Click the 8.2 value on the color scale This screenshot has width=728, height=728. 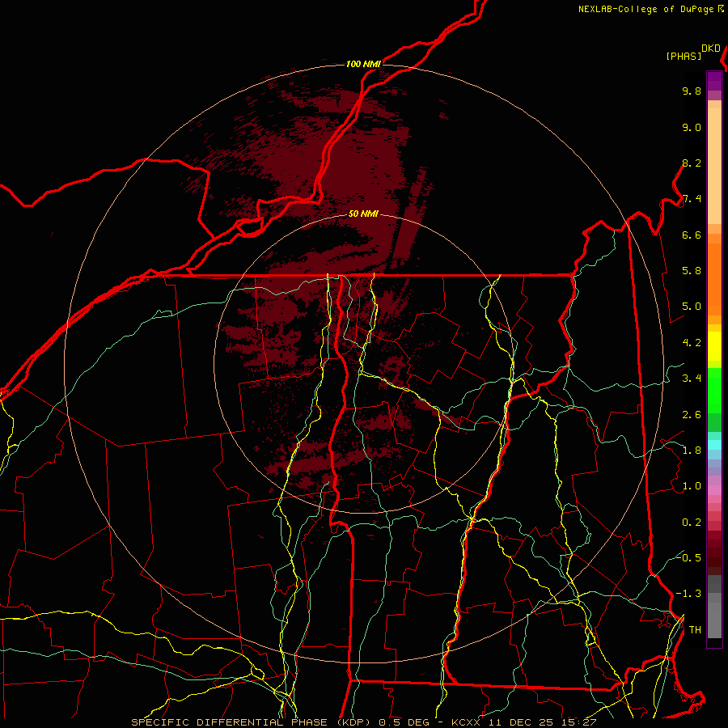(692, 163)
